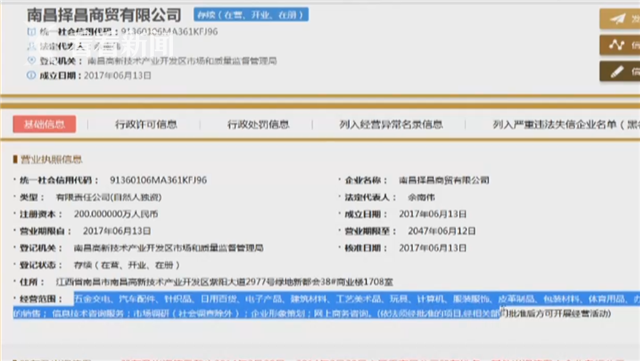Open 列入严重违法失信企业名单 tab
This screenshot has height=361, width=640.
[x=567, y=125]
